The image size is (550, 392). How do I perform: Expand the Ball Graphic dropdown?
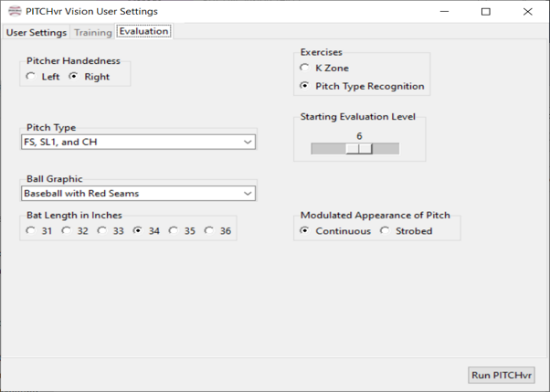coord(138,193)
